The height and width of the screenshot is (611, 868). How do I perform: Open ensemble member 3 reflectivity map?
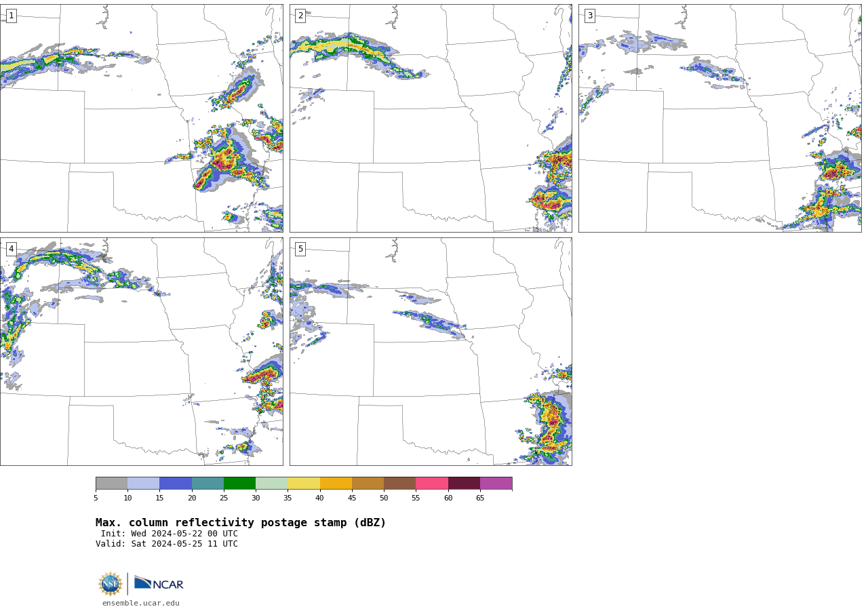[x=720, y=118]
